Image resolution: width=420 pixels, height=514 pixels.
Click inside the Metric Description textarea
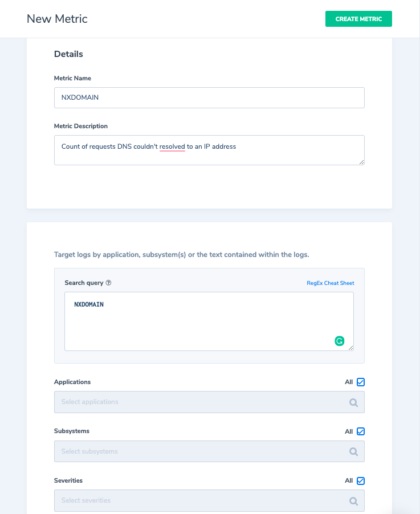209,150
